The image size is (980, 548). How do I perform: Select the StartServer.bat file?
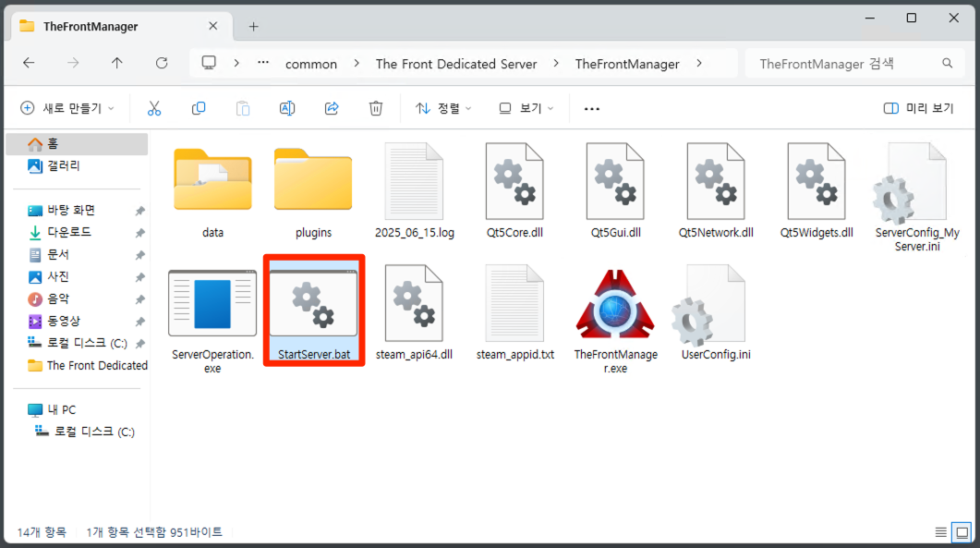tap(314, 312)
